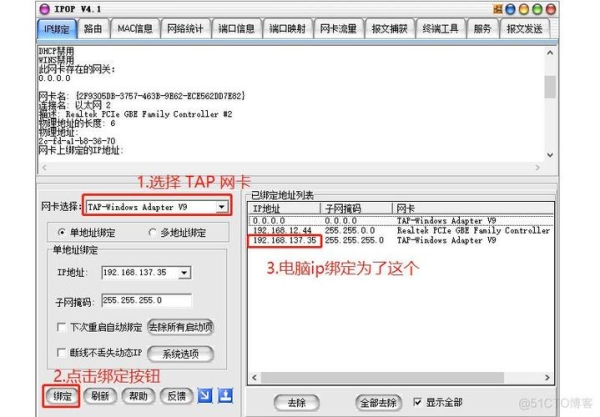The width and height of the screenshot is (600, 417).
Task: Click bound list horizontal scroll left arrow
Action: pyautogui.click(x=254, y=378)
